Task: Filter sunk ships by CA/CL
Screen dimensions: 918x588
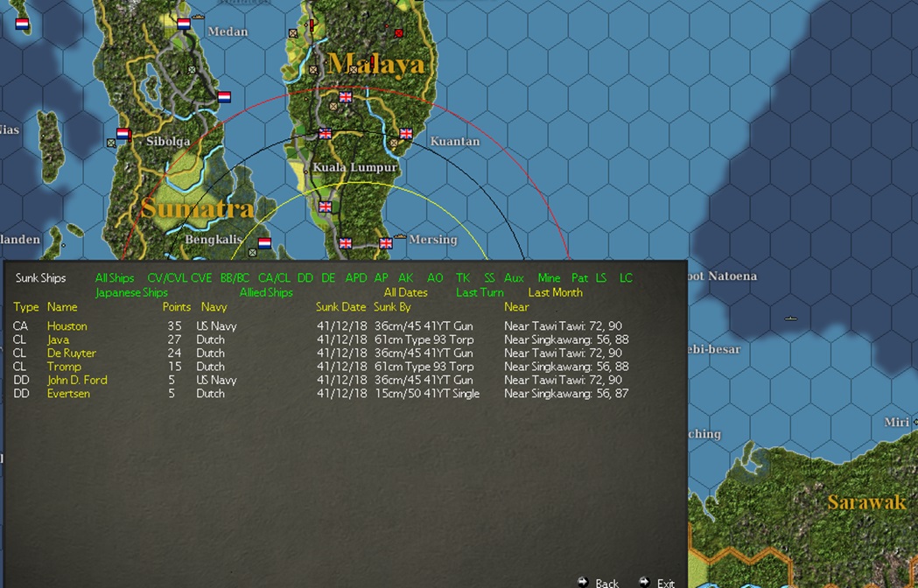Action: [x=274, y=277]
